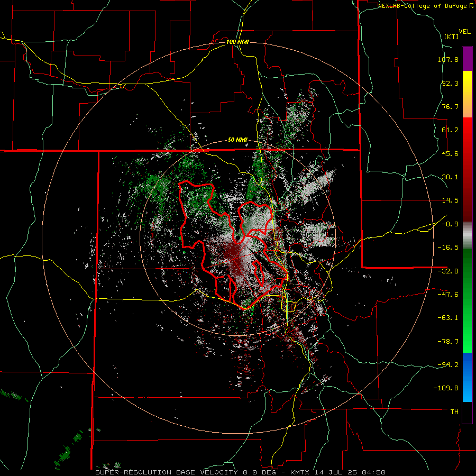Select the 30.1 velocity scale value
Screen dimensions: 476x476
[x=450, y=177]
